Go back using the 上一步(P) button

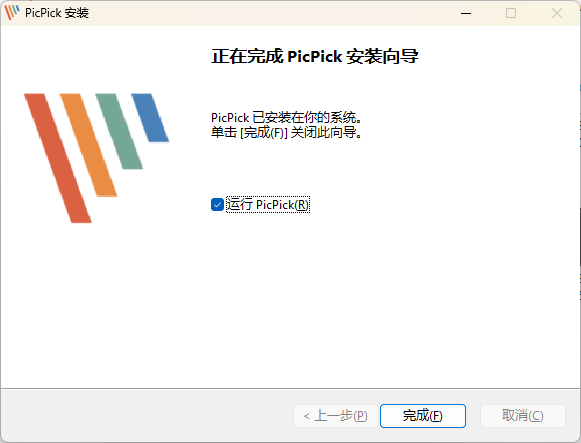[336, 416]
